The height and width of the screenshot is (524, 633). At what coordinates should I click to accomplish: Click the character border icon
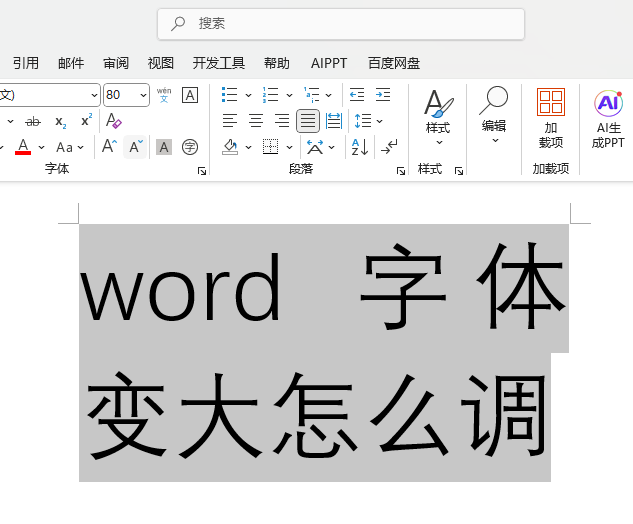tap(190, 95)
